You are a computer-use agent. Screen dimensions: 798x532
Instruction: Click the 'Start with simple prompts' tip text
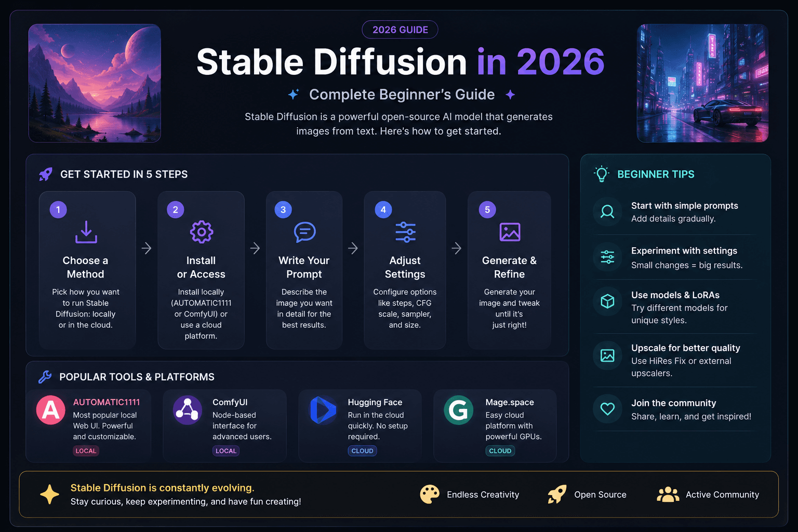pos(685,206)
